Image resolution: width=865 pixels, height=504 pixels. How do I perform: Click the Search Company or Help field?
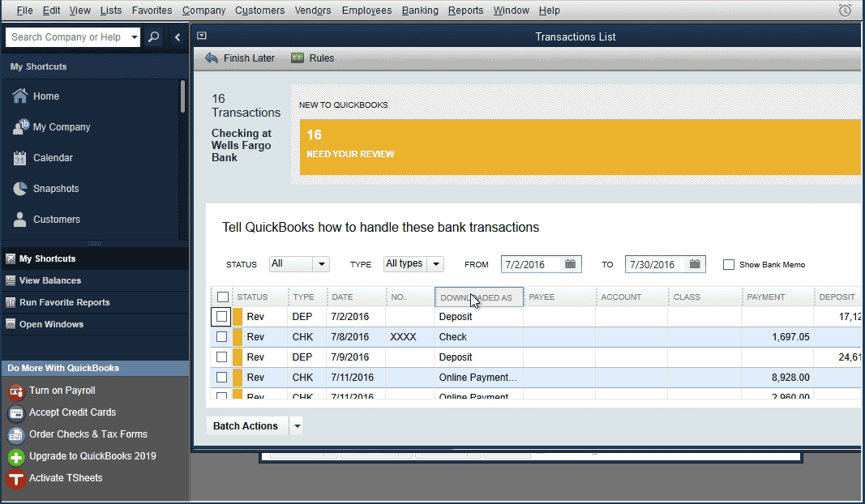click(x=67, y=37)
